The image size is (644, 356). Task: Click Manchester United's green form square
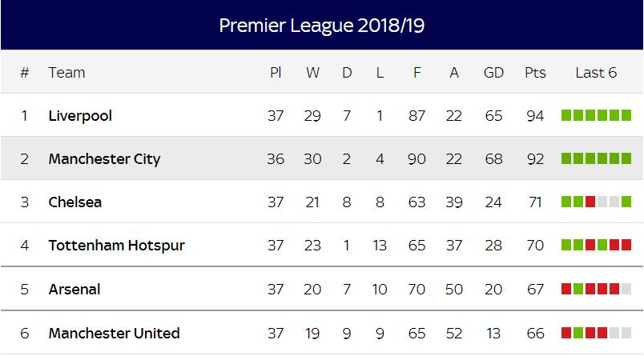pyautogui.click(x=578, y=333)
